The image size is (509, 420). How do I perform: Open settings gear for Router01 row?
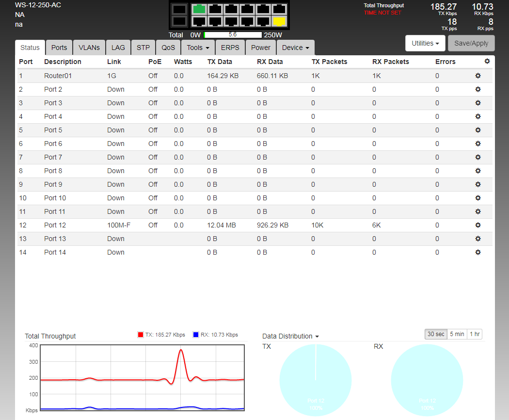[477, 76]
